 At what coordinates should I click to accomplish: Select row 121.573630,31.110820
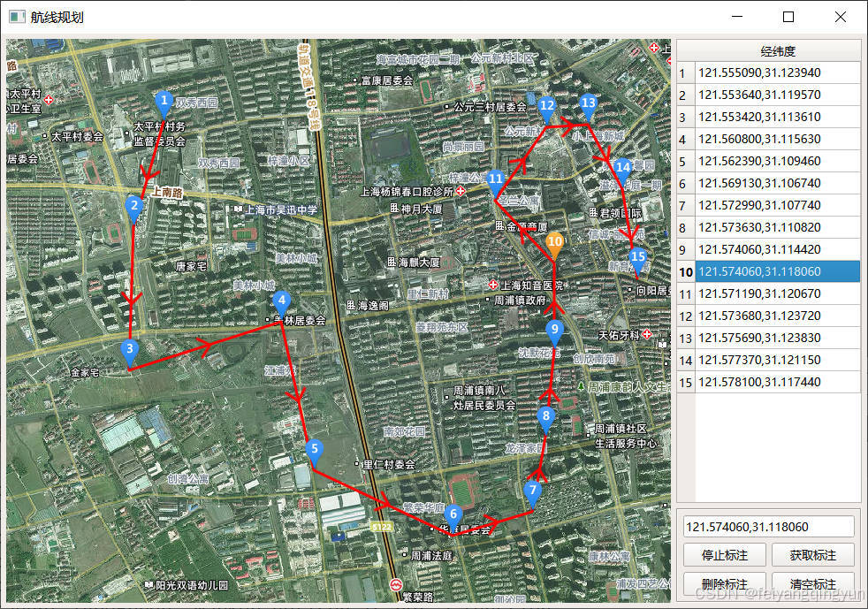tap(778, 227)
